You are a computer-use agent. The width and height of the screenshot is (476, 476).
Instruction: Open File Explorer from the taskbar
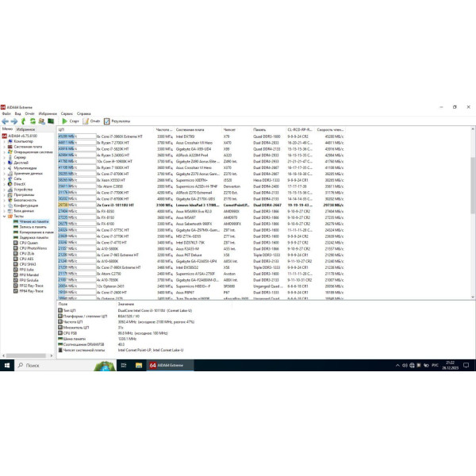139,366
